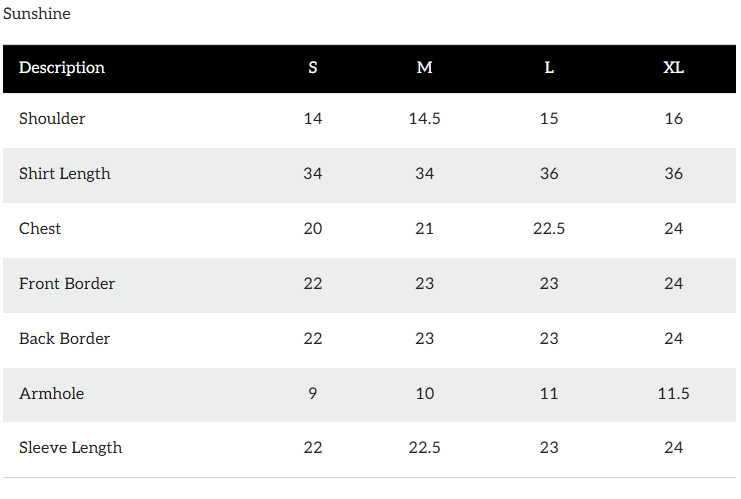This screenshot has width=741, height=499.
Task: Select the M size column header
Action: [x=425, y=68]
